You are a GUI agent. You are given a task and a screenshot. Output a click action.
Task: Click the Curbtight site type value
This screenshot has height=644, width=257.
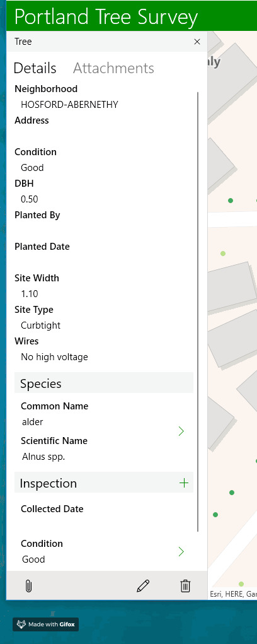(40, 325)
